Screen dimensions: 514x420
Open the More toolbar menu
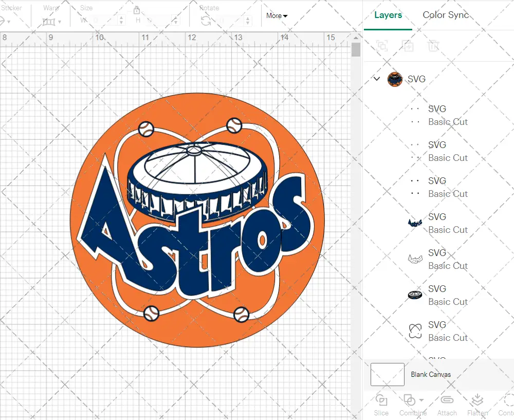click(277, 16)
